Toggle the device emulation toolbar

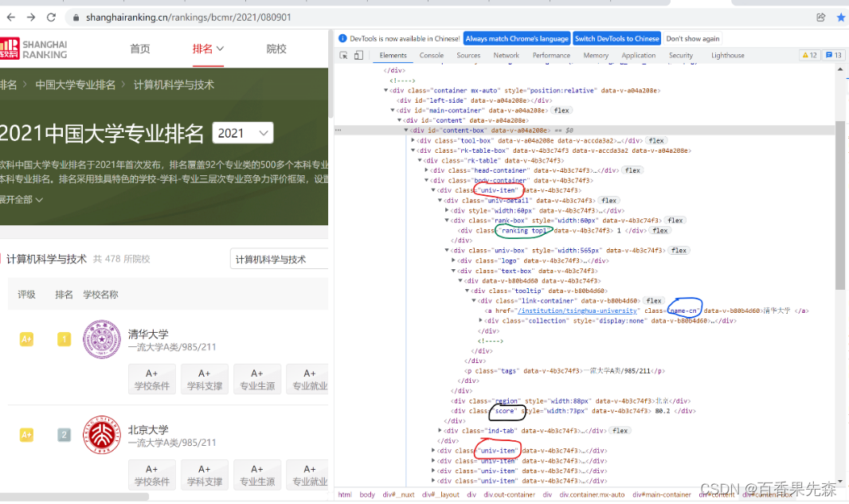click(x=357, y=55)
